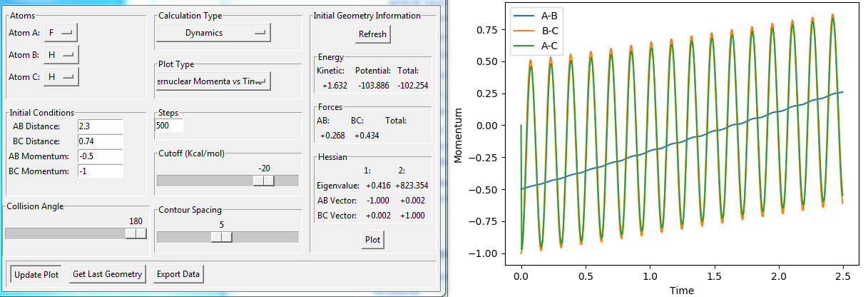The image size is (868, 297).
Task: Click the Hessian eigenvalue +0.416
Action: (378, 186)
